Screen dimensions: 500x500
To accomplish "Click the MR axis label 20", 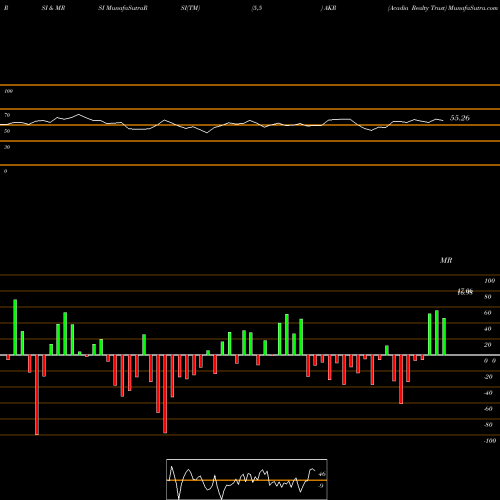I will [x=488, y=345].
